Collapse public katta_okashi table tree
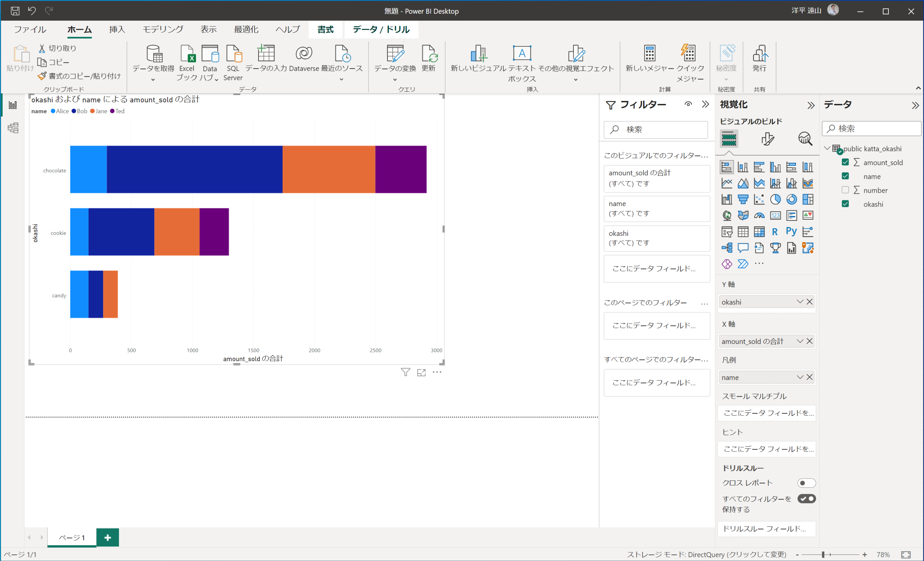The width and height of the screenshot is (924, 561). [827, 148]
